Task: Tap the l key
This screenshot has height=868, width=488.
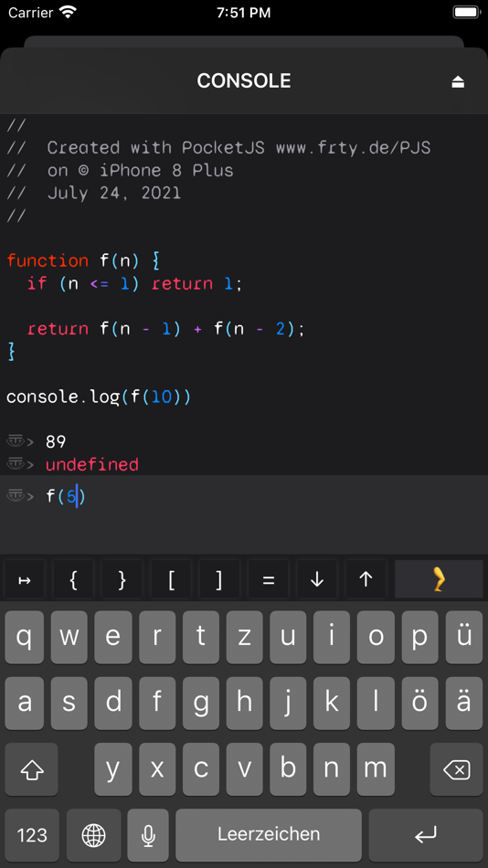Action: [377, 703]
